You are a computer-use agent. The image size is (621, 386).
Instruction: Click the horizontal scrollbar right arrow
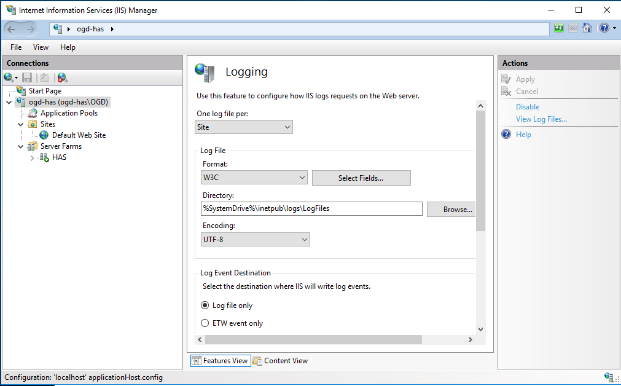tap(470, 340)
